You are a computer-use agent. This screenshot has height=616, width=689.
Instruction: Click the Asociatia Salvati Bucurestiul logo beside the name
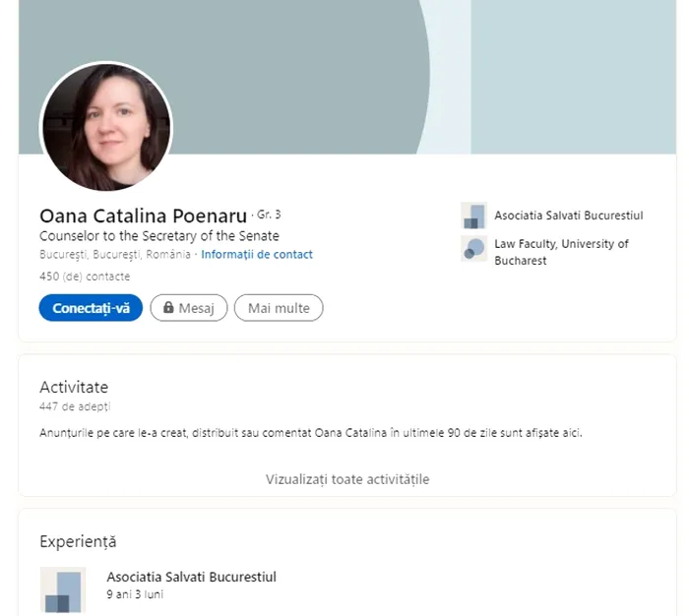click(473, 216)
